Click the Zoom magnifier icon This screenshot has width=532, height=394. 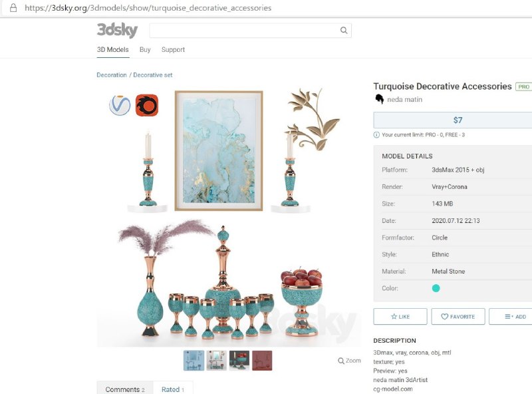click(341, 361)
